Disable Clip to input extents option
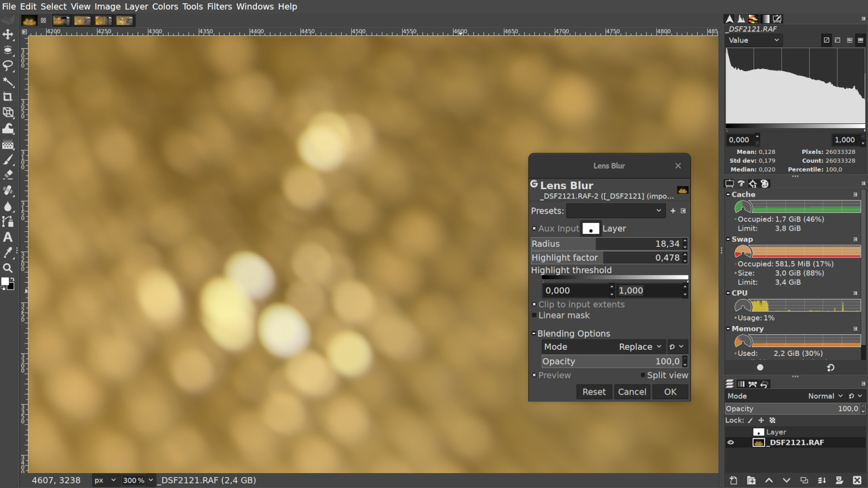 (x=535, y=304)
